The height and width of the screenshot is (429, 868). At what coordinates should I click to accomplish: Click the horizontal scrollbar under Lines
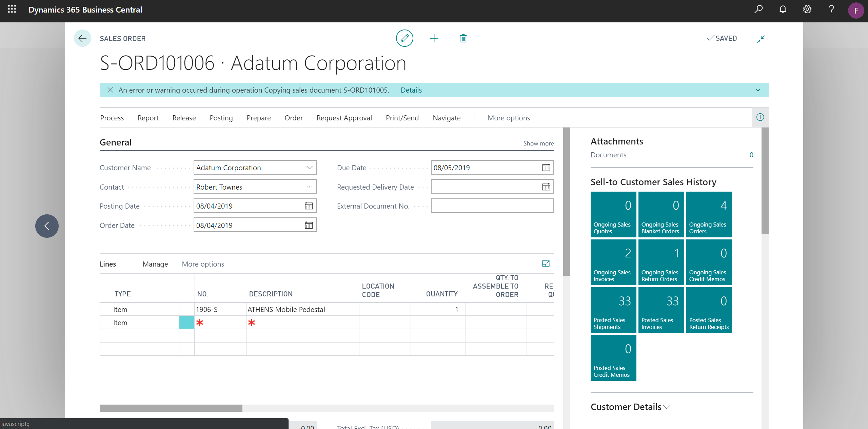171,408
